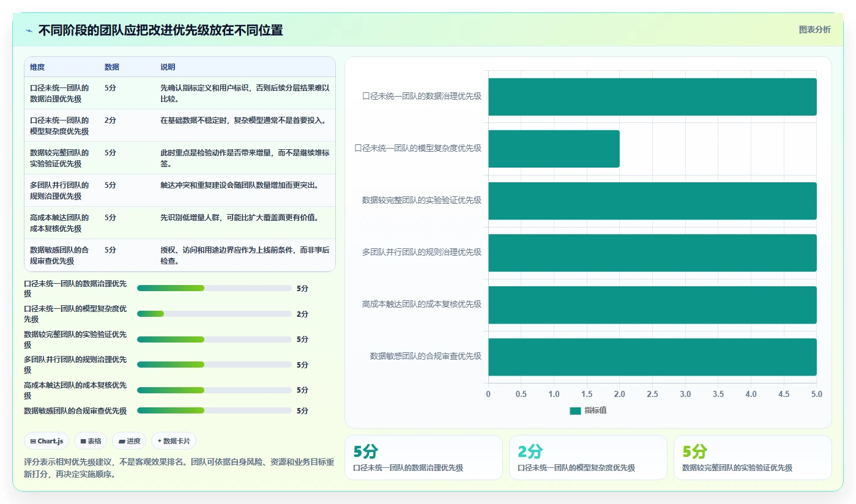Click progress bar for 数据敏感团队的合规审查优先级
The width and height of the screenshot is (856, 504).
coord(214,410)
